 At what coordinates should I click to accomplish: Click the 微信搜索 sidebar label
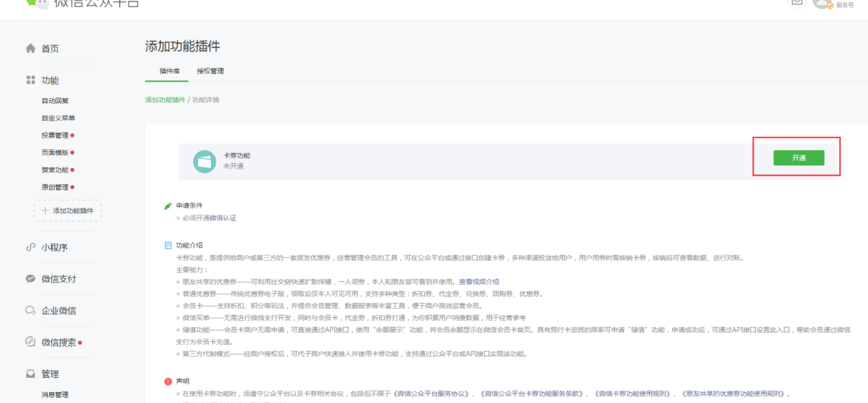point(59,342)
